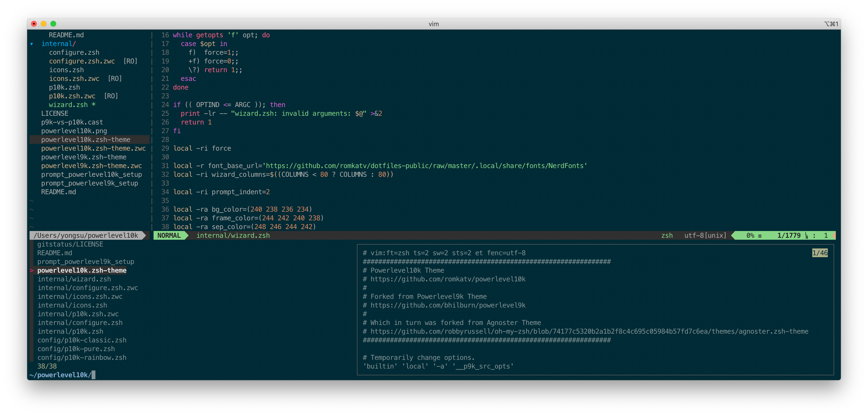Click the green fullscreen window button
Screen dimensions: 868x416
pyautogui.click(x=53, y=23)
